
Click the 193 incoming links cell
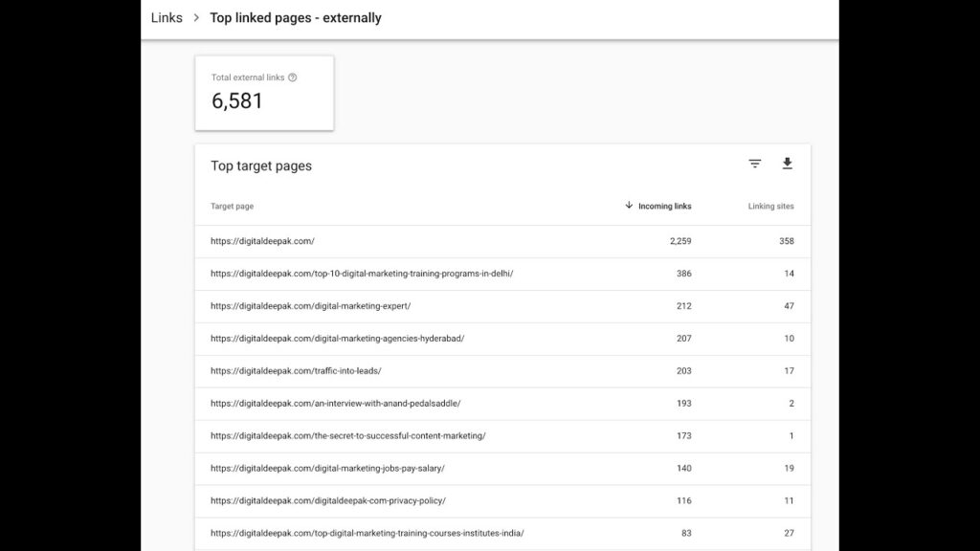click(x=683, y=404)
